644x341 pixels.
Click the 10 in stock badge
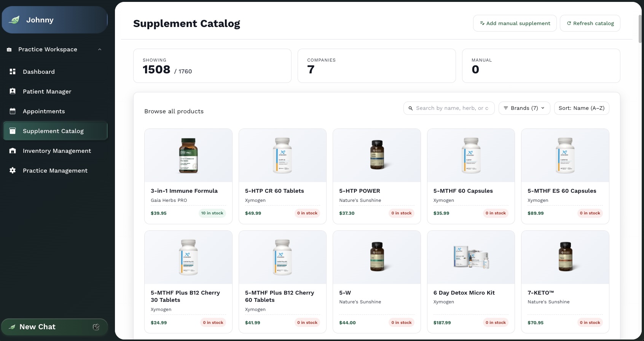point(212,213)
